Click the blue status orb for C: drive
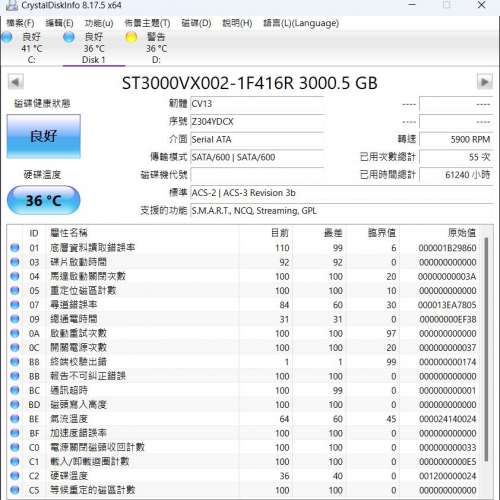 pos(7,37)
